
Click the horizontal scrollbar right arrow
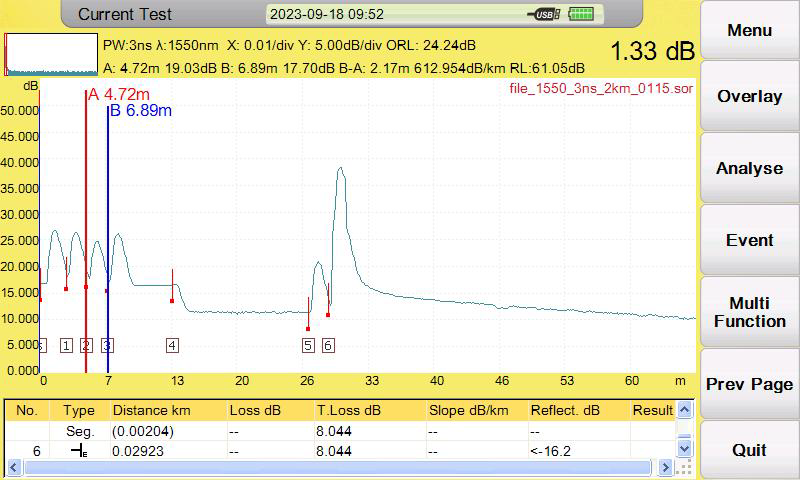pos(665,467)
